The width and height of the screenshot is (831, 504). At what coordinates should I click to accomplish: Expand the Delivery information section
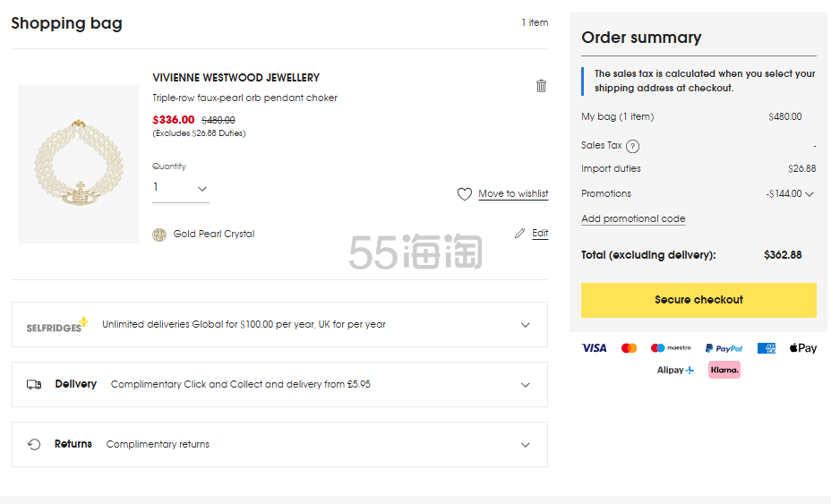click(526, 385)
